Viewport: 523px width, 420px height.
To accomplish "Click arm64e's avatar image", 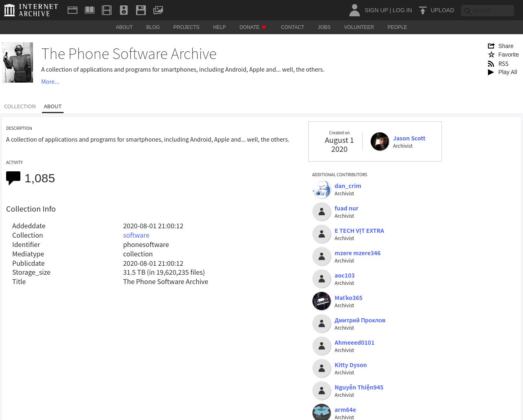I will pos(321,412).
